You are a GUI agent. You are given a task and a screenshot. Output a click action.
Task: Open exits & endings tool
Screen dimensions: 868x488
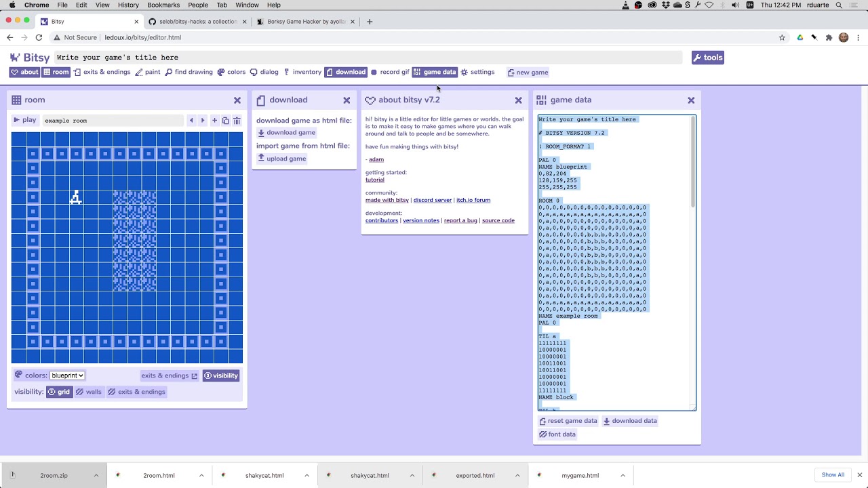102,72
